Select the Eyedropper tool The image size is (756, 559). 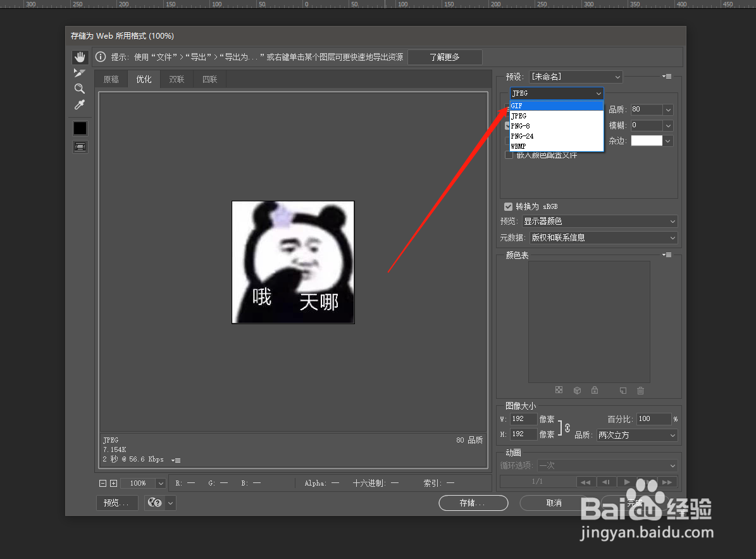pyautogui.click(x=80, y=104)
